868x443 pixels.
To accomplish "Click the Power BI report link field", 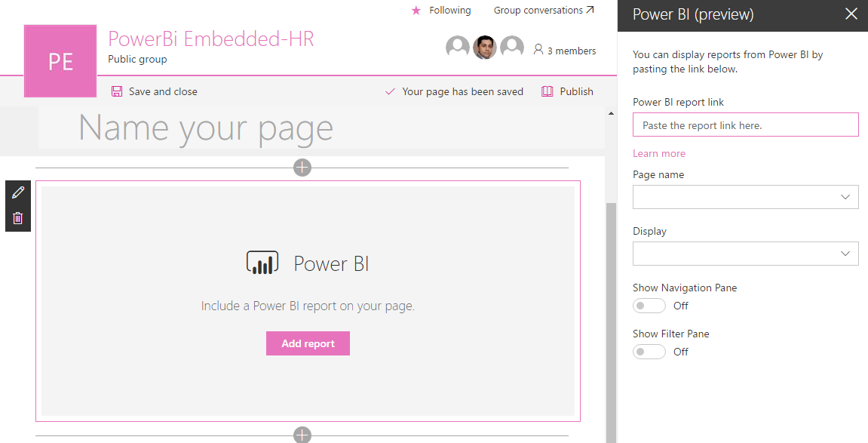I will click(746, 125).
